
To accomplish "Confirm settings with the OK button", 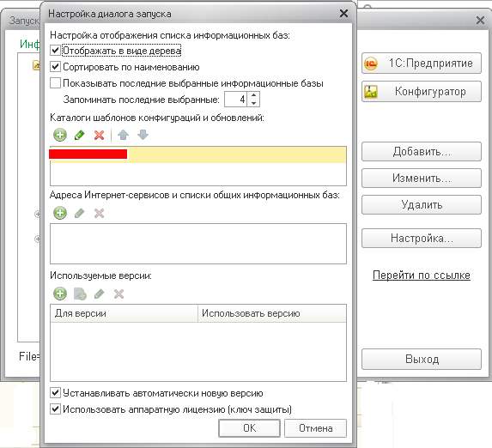I will [250, 428].
